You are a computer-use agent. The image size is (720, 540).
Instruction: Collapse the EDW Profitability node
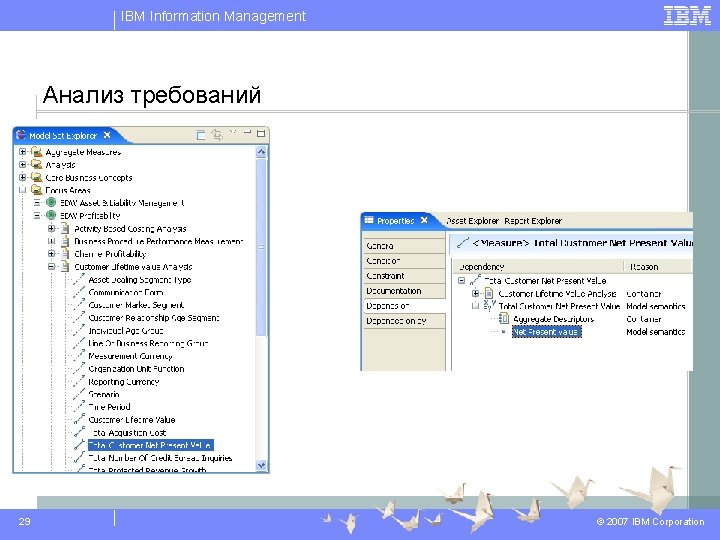click(x=37, y=215)
